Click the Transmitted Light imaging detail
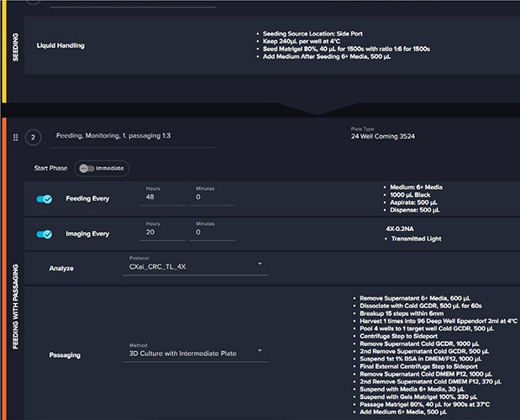 coord(416,239)
